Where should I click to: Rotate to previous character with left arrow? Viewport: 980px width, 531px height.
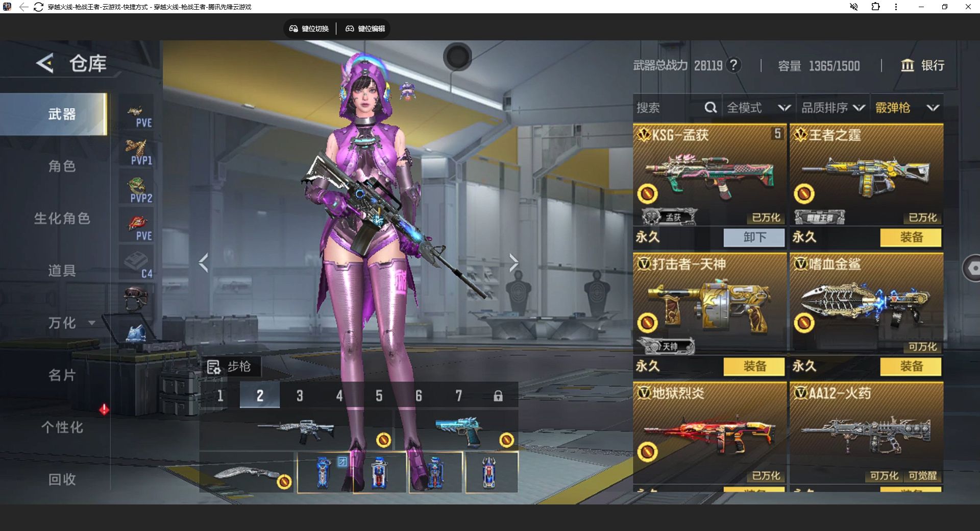coord(204,263)
